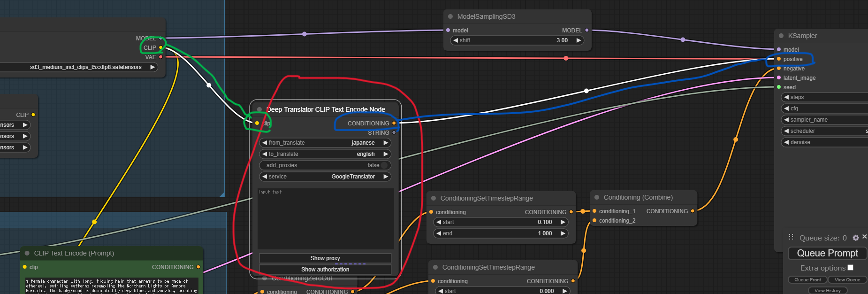Increase the shift value with right arrow
868x294 pixels.
(579, 40)
